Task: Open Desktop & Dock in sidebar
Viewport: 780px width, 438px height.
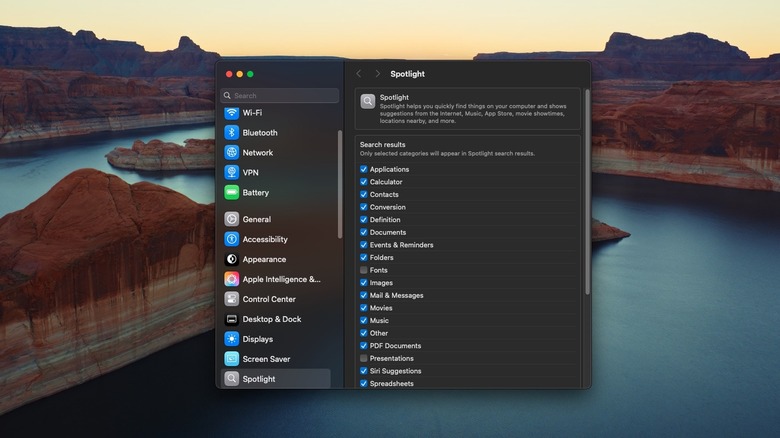Action: click(x=271, y=319)
